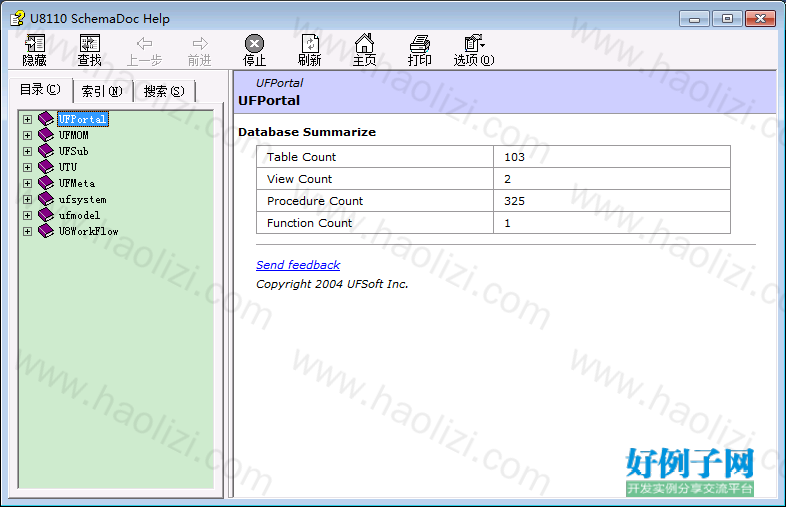Viewport: 786px width, 507px height.
Task: Click the Procedure Count cell
Action: pyautogui.click(x=375, y=201)
